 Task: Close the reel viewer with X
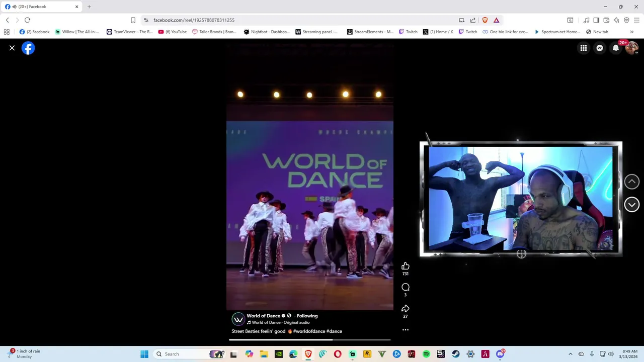(x=12, y=48)
